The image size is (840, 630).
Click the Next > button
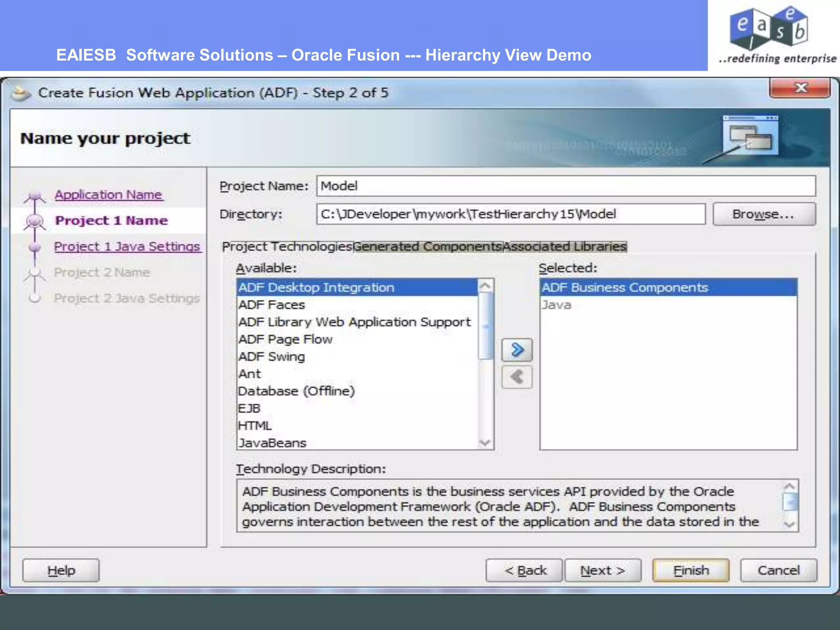[603, 570]
